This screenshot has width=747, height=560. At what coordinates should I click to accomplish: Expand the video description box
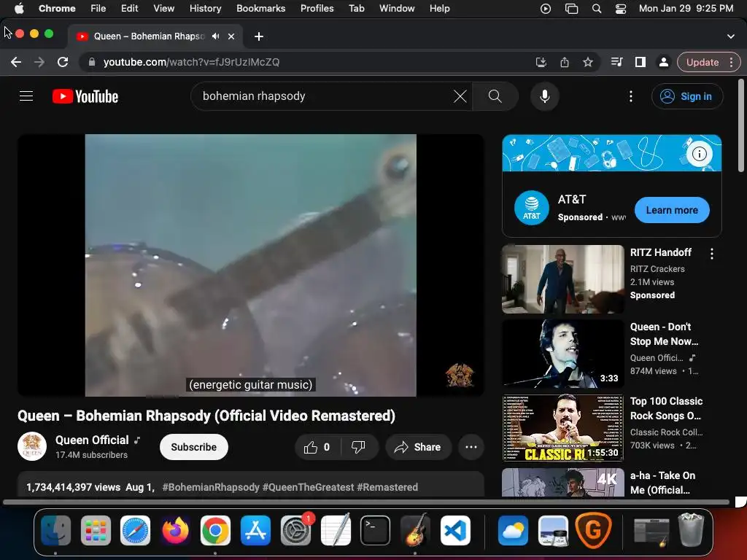tap(251, 485)
